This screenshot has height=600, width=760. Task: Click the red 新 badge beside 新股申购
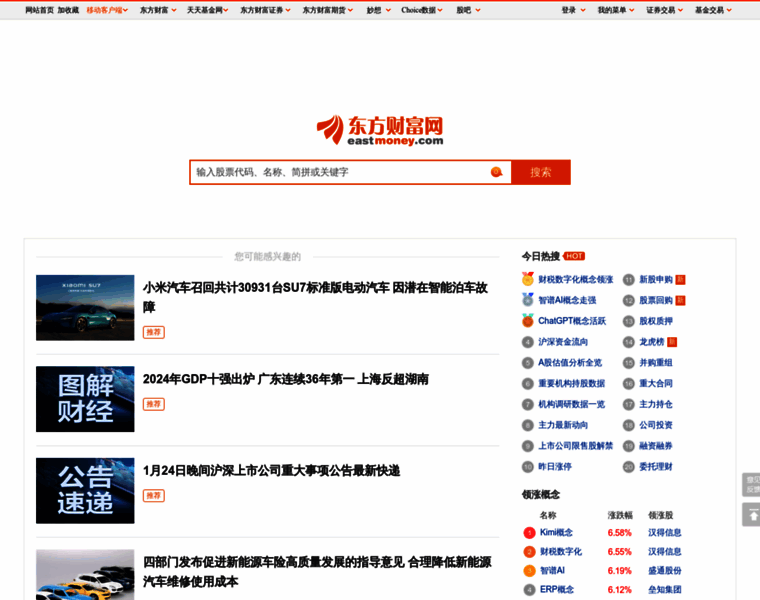(x=681, y=280)
